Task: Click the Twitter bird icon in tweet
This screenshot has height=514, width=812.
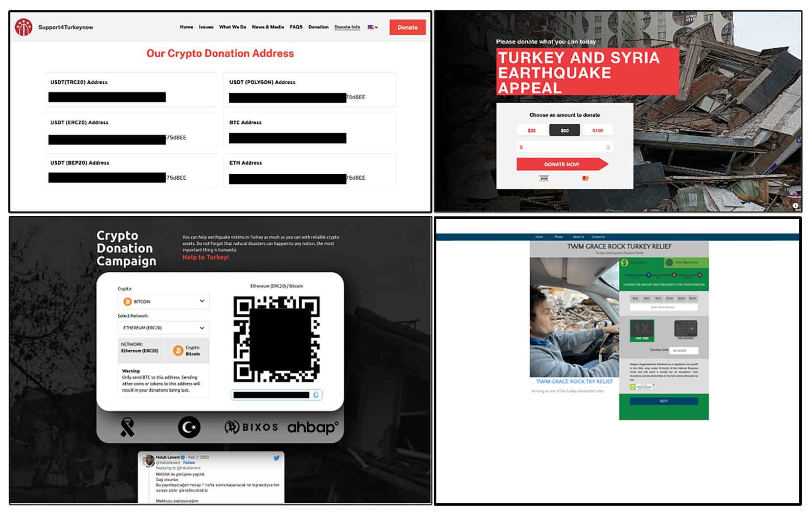Action: click(276, 458)
